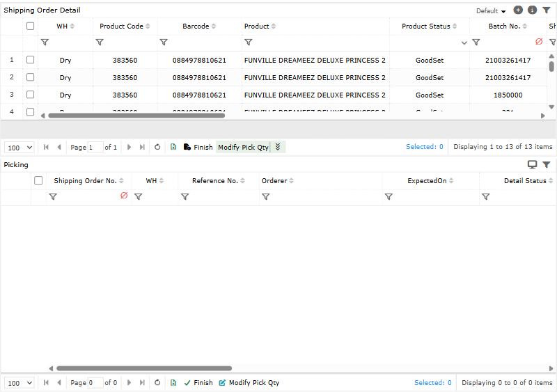Click Selected: 0 link in detail pager
The width and height of the screenshot is (557, 392).
tap(425, 147)
